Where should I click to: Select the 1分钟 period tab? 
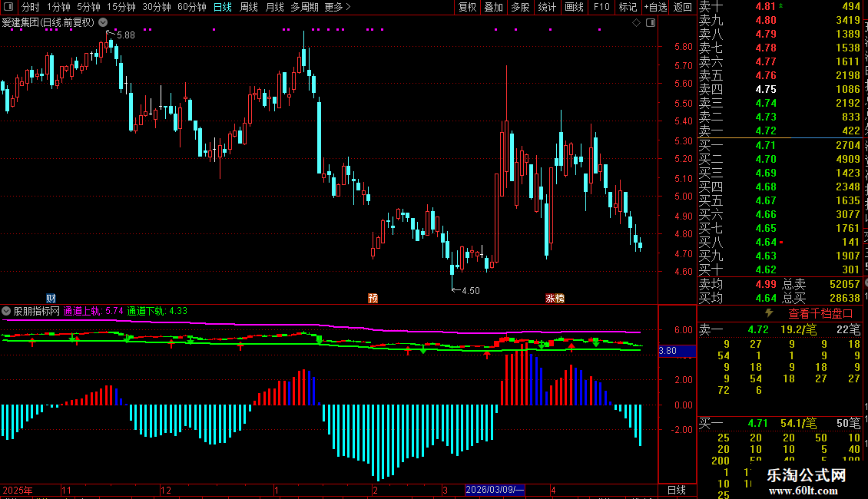pos(58,7)
